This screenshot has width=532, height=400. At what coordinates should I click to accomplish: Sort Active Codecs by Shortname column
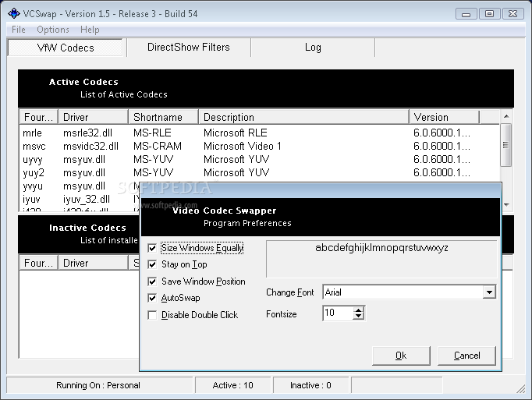164,117
